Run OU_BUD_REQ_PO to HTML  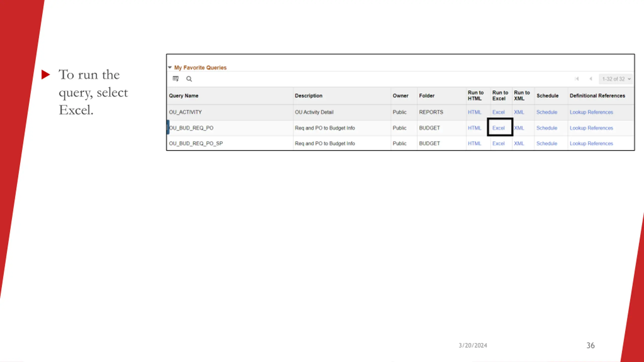click(474, 128)
